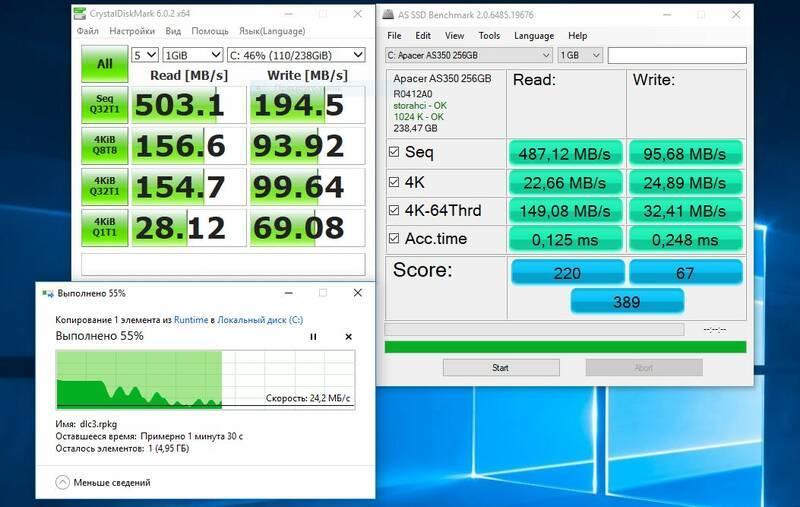Click the Локальный диск (C:) link
This screenshot has height=507, width=800.
[260, 320]
